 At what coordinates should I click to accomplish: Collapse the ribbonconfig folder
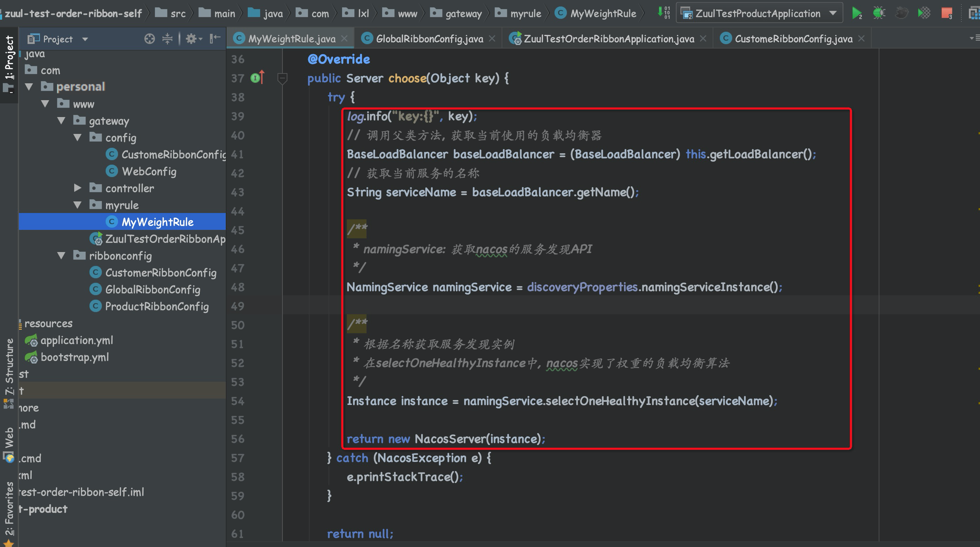[61, 256]
